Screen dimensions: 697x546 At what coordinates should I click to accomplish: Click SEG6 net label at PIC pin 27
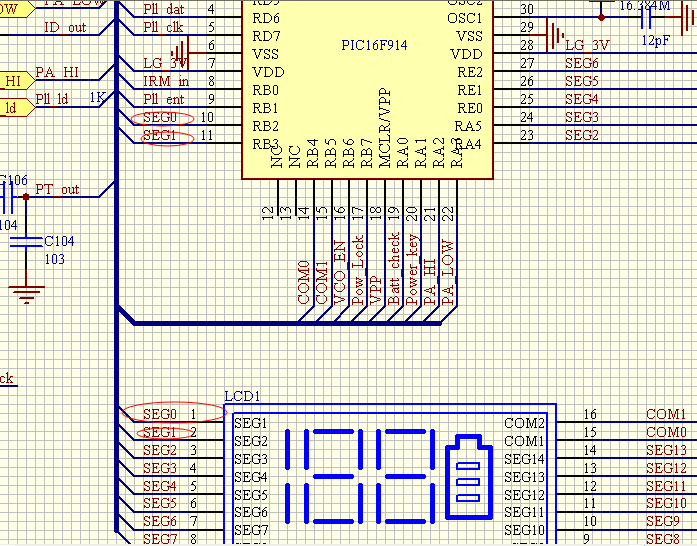pyautogui.click(x=581, y=64)
